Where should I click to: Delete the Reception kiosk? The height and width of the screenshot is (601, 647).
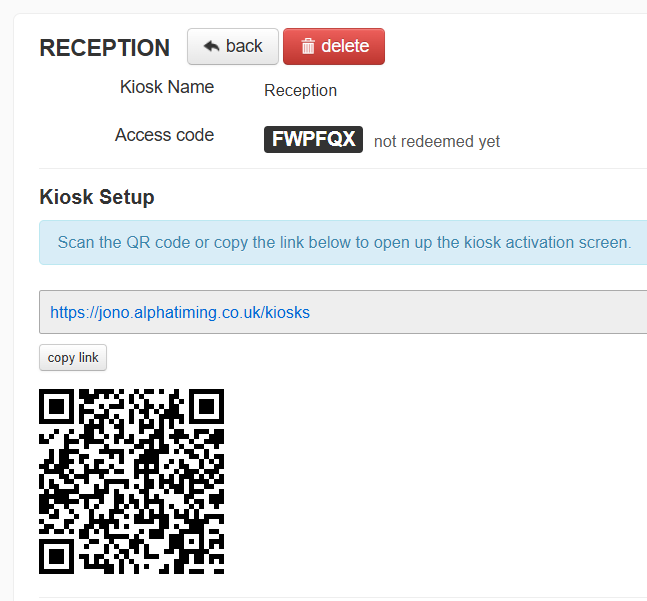point(334,46)
